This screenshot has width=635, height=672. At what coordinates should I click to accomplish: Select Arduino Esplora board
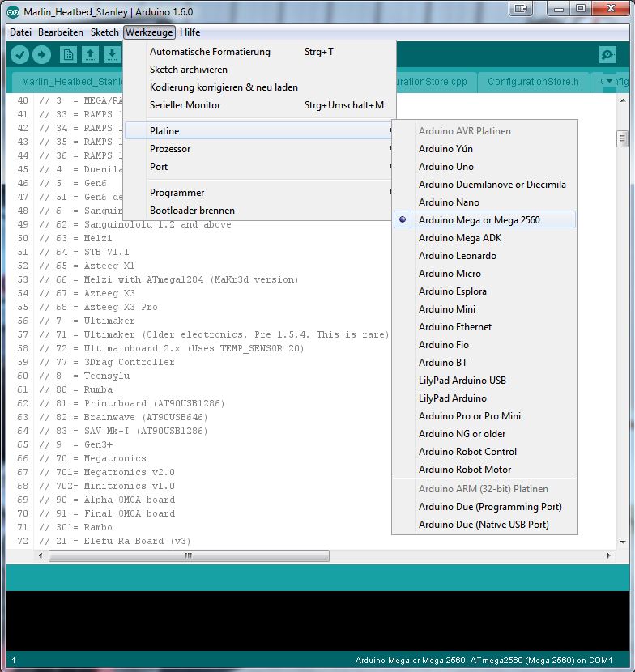point(484,291)
